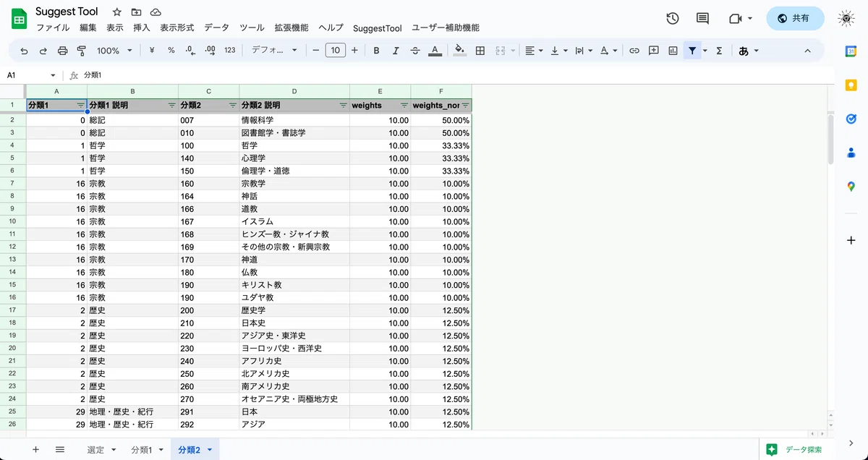Open filter dropdown on weights column header
Screen dimensions: 868x460
[x=404, y=106]
